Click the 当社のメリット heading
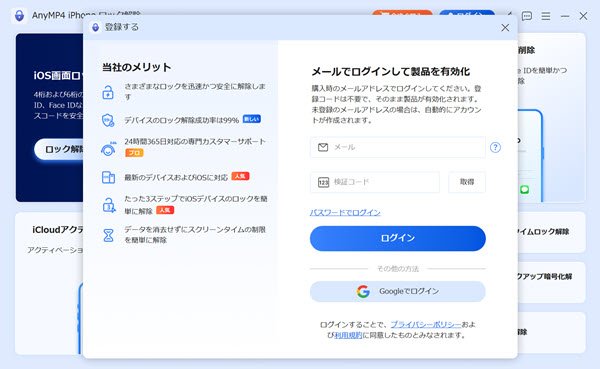The image size is (600, 369). click(x=137, y=67)
